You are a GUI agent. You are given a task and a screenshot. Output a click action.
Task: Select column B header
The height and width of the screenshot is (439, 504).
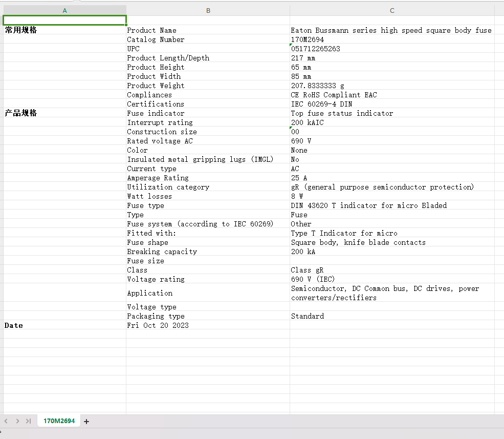(208, 11)
